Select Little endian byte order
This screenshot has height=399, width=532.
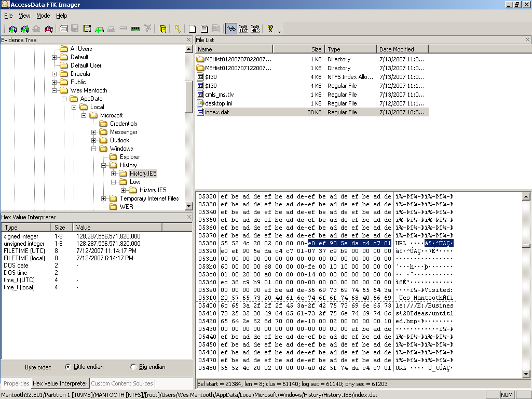coord(68,367)
